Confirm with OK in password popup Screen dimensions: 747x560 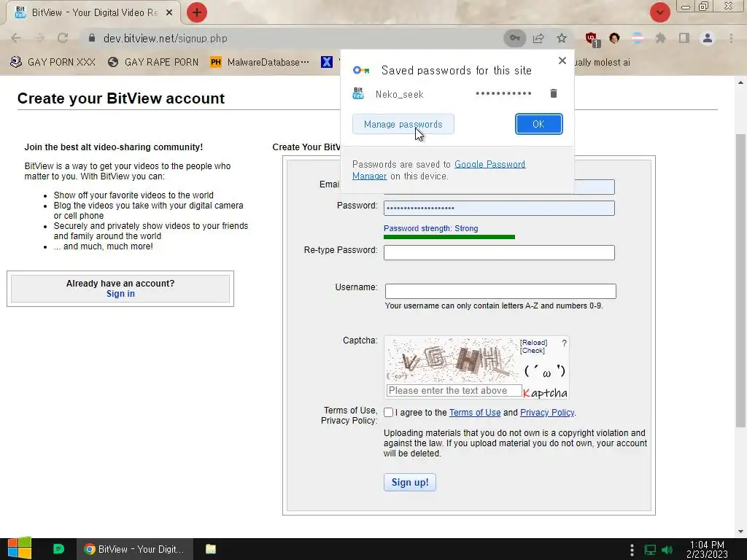pyautogui.click(x=538, y=124)
